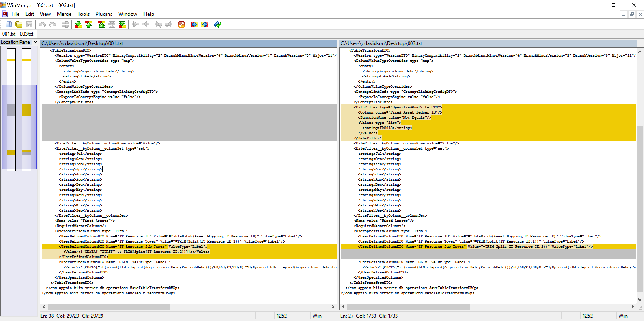Click right pane horizontal scrollbar thumb
The image size is (644, 321).
[x=408, y=307]
